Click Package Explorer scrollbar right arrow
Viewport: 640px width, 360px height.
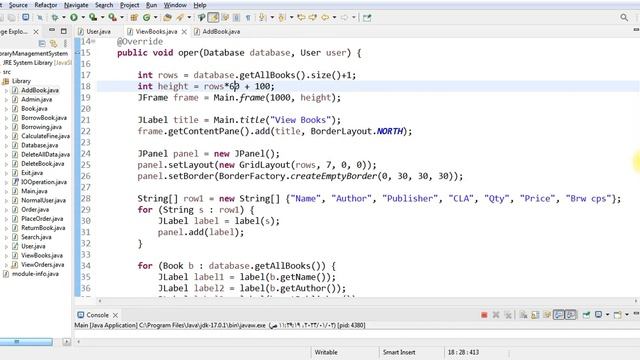67,342
